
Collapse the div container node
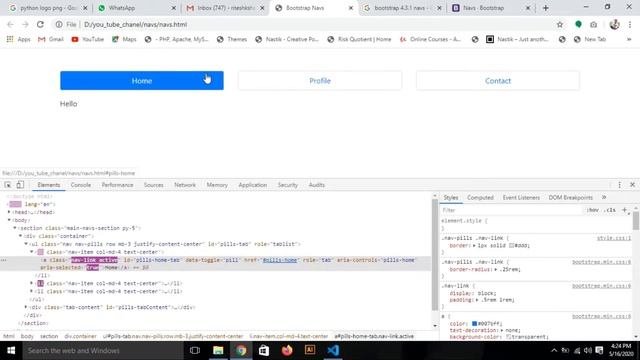point(20,236)
